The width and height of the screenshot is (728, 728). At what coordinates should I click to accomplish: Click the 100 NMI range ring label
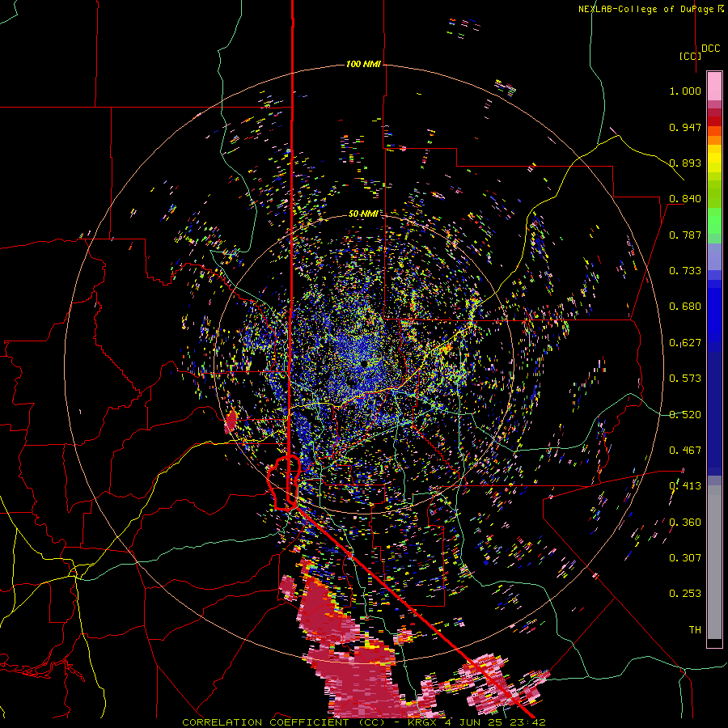363,64
